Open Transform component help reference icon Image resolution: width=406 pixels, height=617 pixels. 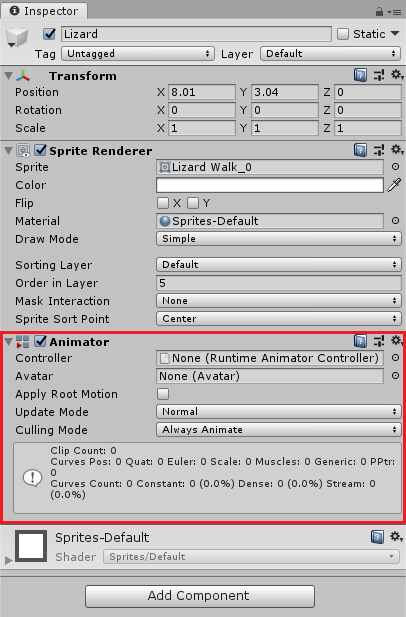click(x=360, y=74)
